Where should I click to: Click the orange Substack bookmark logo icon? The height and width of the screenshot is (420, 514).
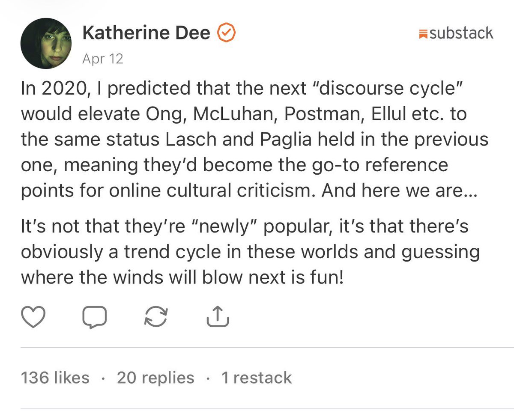pos(423,34)
